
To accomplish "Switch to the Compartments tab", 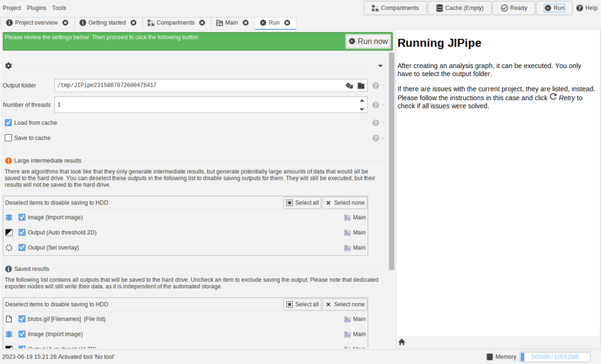I will (x=174, y=23).
